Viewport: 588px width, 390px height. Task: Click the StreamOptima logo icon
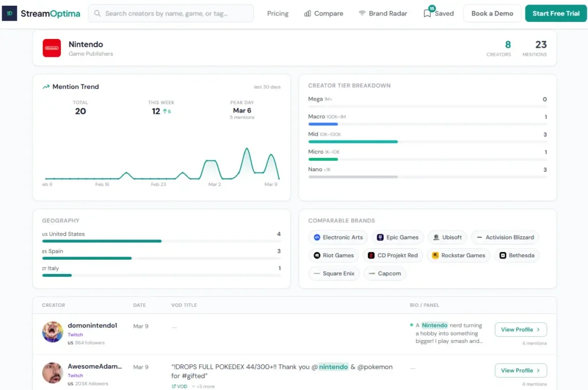pyautogui.click(x=10, y=13)
